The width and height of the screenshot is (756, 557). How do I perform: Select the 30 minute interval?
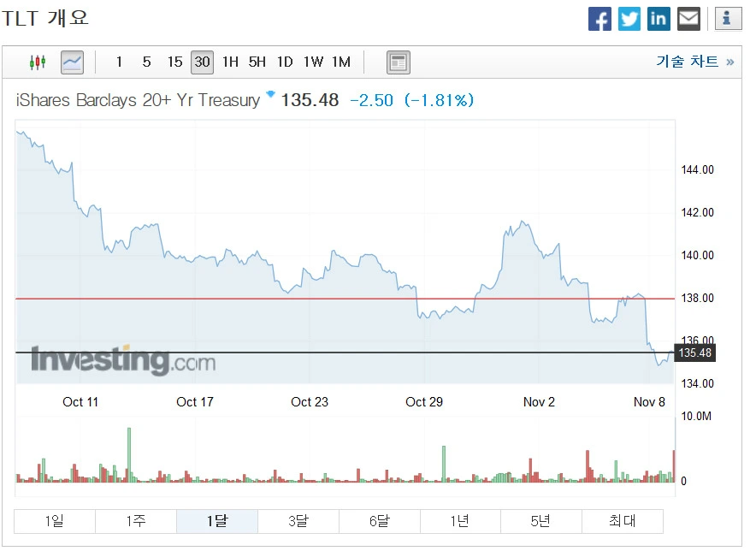[202, 62]
